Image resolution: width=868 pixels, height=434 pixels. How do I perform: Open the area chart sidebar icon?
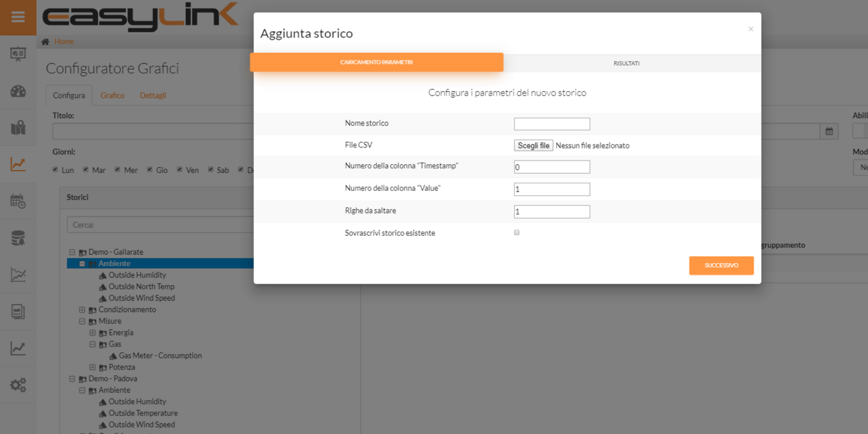(x=18, y=275)
